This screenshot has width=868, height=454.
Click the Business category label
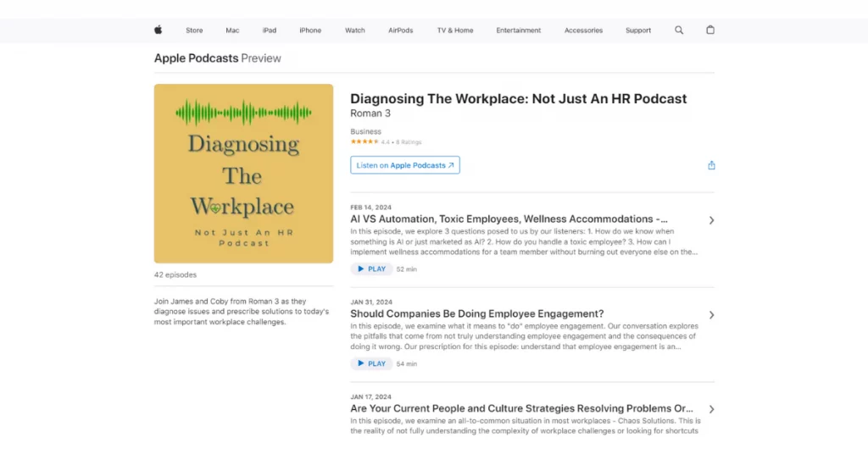366,131
